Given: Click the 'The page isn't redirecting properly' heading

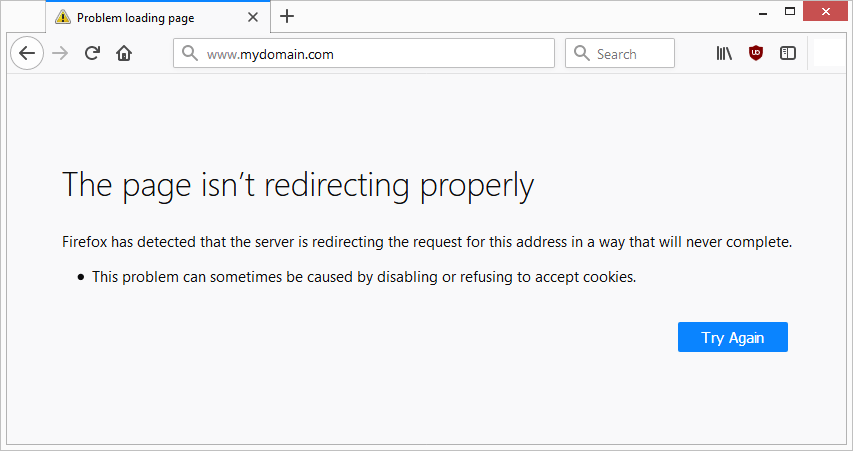Looking at the screenshot, I should [298, 185].
